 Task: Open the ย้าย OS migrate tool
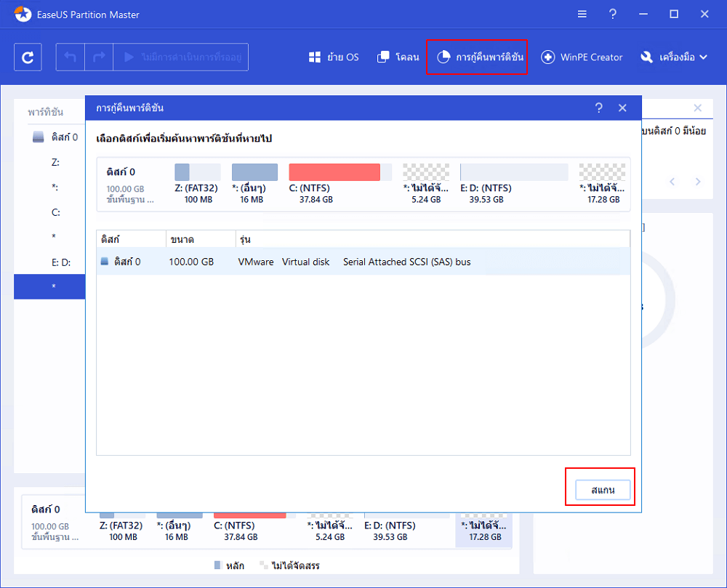point(334,57)
